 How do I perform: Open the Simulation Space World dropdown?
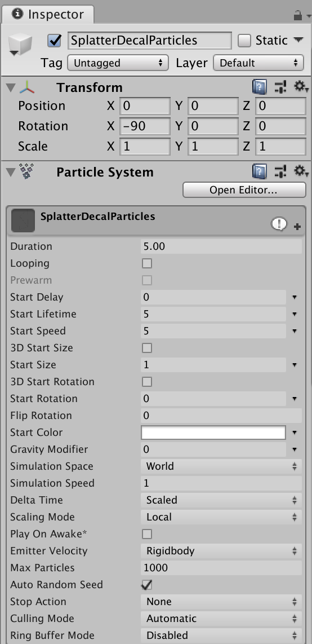[221, 466]
